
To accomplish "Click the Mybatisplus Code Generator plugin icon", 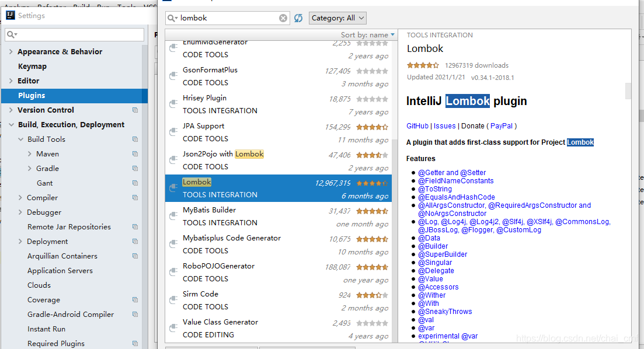I will click(173, 243).
